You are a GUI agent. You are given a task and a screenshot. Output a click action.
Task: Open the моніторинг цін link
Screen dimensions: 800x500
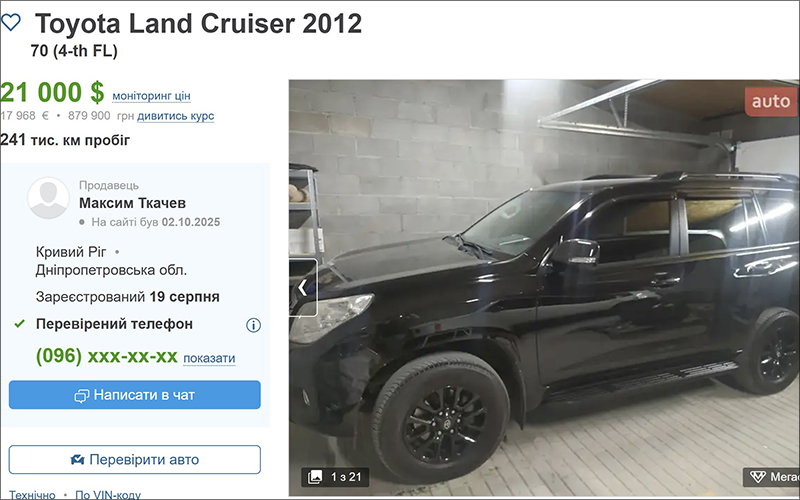point(151,96)
